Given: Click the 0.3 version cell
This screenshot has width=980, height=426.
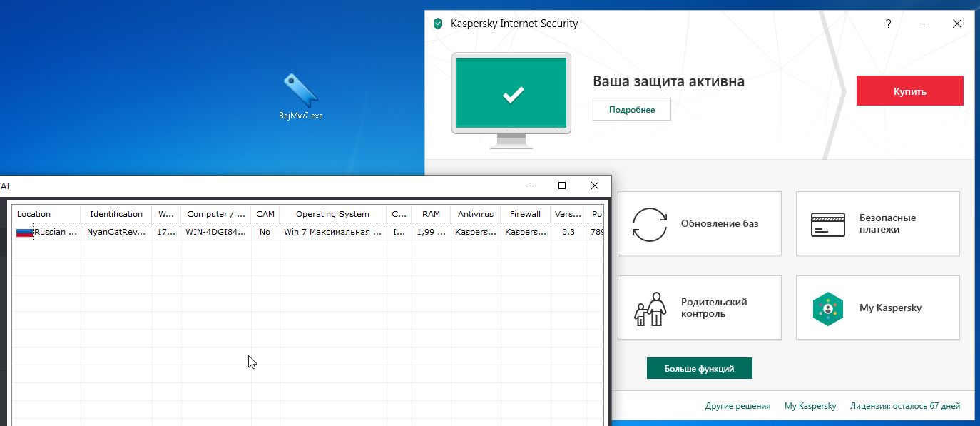Looking at the screenshot, I should 568,232.
